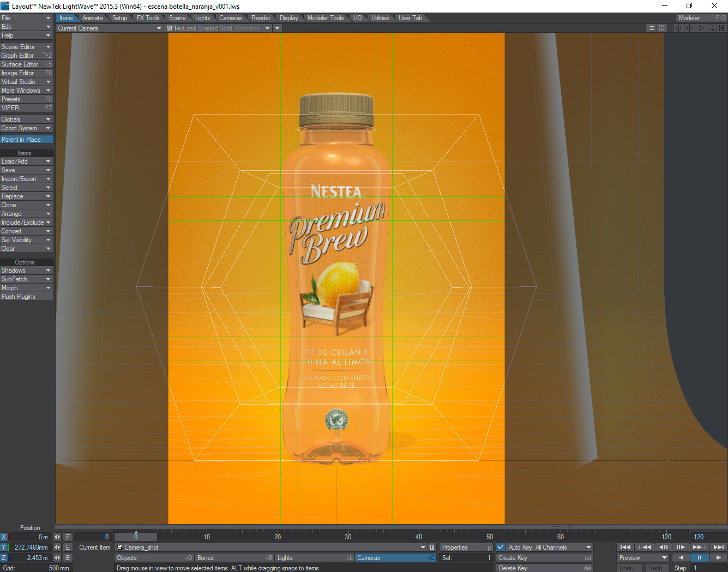Click the Y position value field

tap(29, 547)
